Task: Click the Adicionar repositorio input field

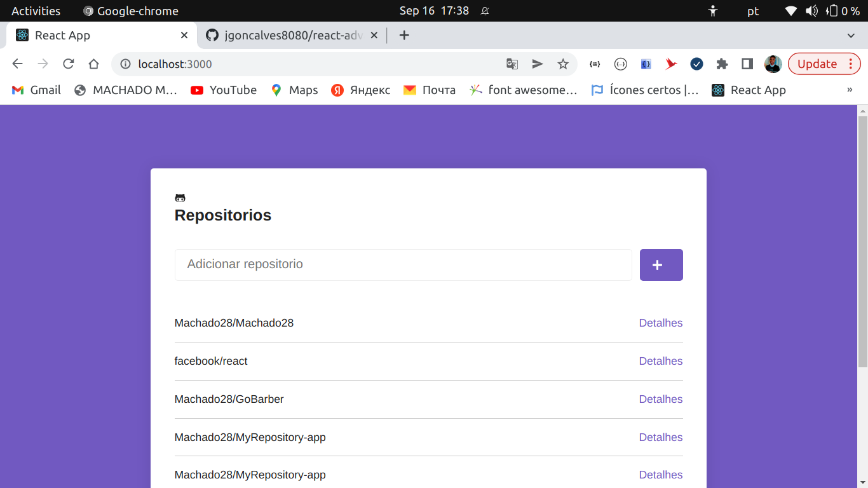Action: tap(403, 264)
